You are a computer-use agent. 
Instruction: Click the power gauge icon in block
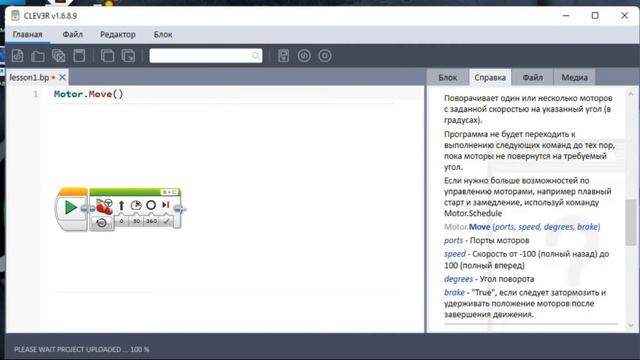pyautogui.click(x=136, y=205)
